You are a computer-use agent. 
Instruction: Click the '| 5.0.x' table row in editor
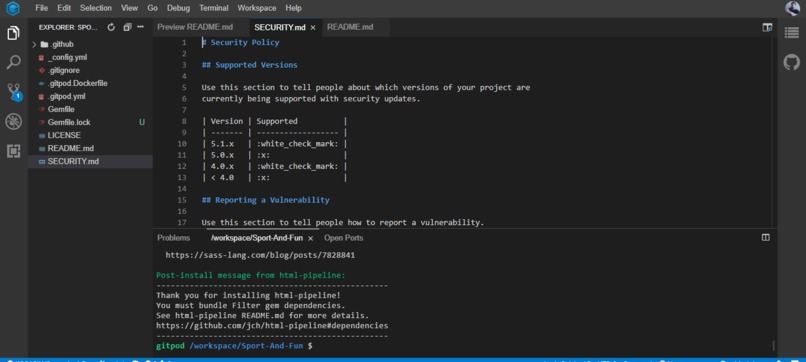tap(274, 155)
